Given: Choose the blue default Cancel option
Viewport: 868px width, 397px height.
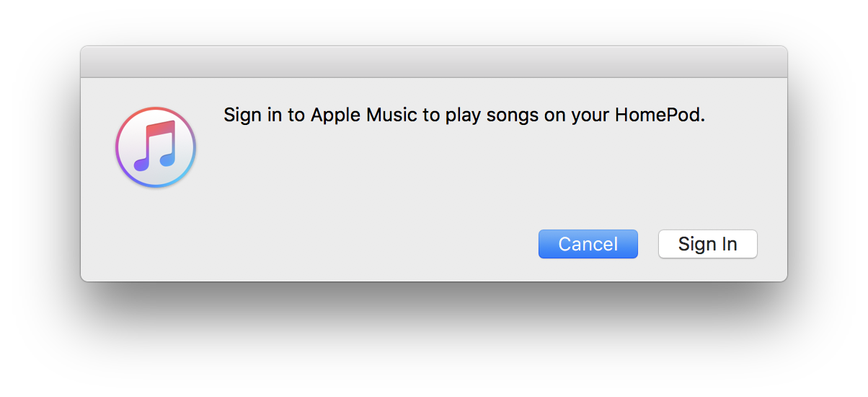Looking at the screenshot, I should click(588, 244).
